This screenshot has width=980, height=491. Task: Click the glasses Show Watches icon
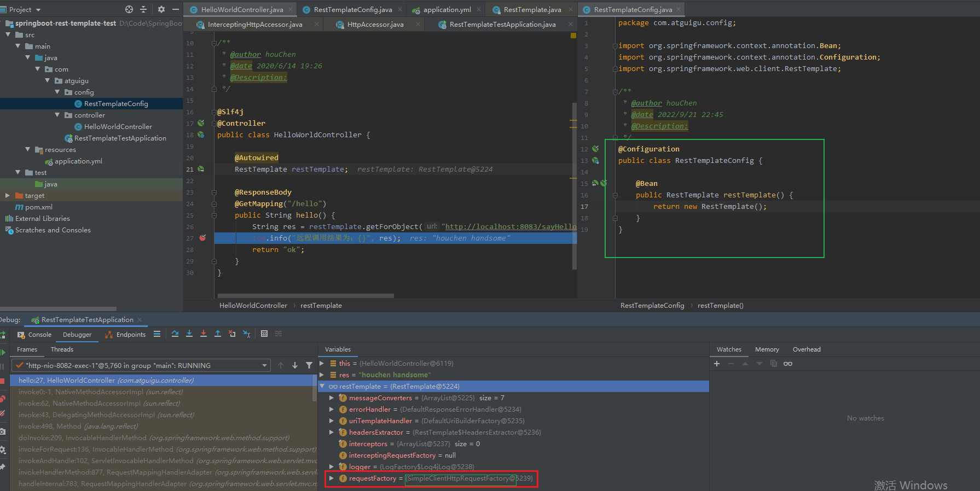[x=788, y=364]
